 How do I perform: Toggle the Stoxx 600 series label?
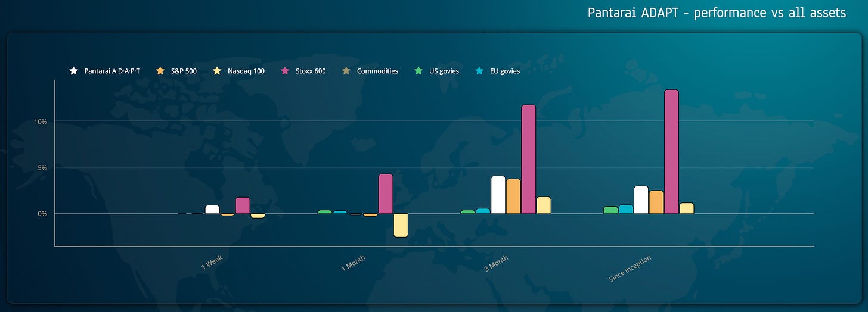311,71
